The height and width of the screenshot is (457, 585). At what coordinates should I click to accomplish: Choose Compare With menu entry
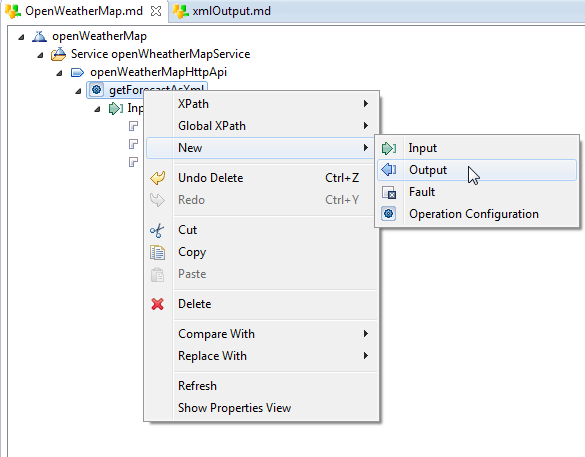[x=261, y=334]
